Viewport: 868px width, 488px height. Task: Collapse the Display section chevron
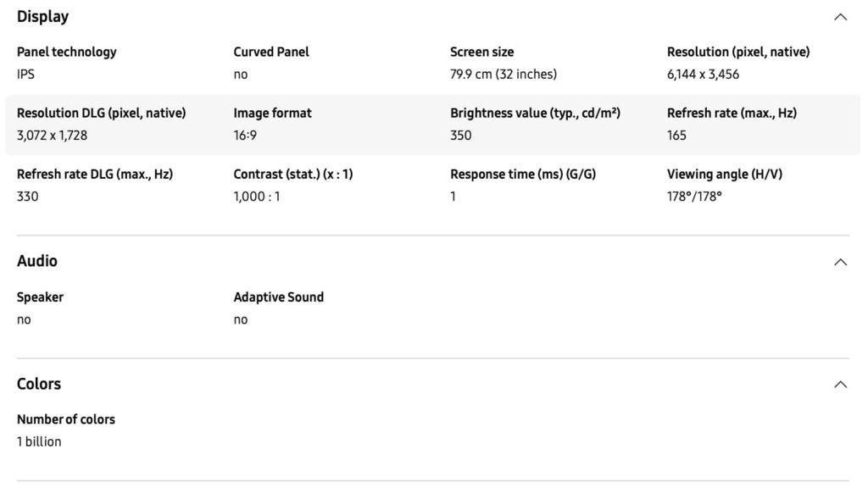pyautogui.click(x=840, y=17)
